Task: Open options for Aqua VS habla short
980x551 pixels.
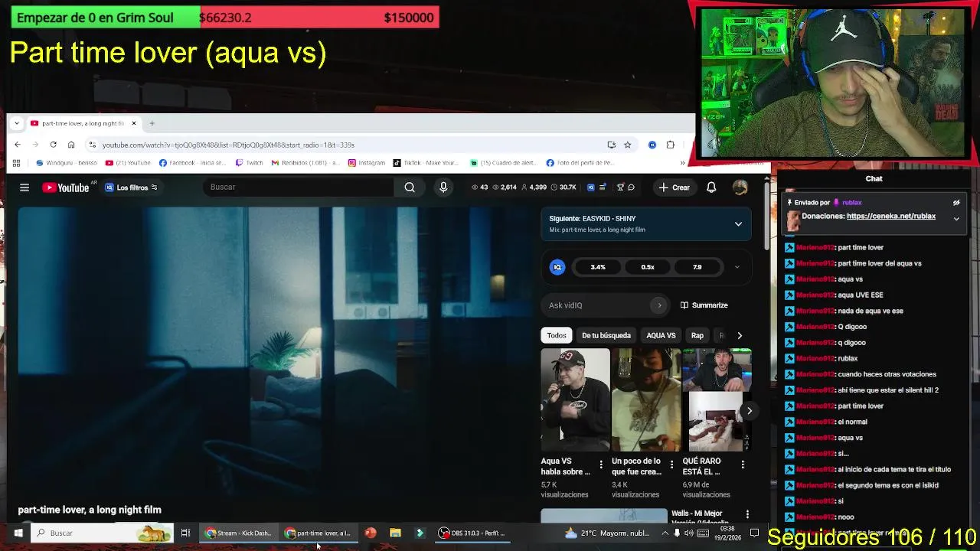Action: tap(601, 465)
